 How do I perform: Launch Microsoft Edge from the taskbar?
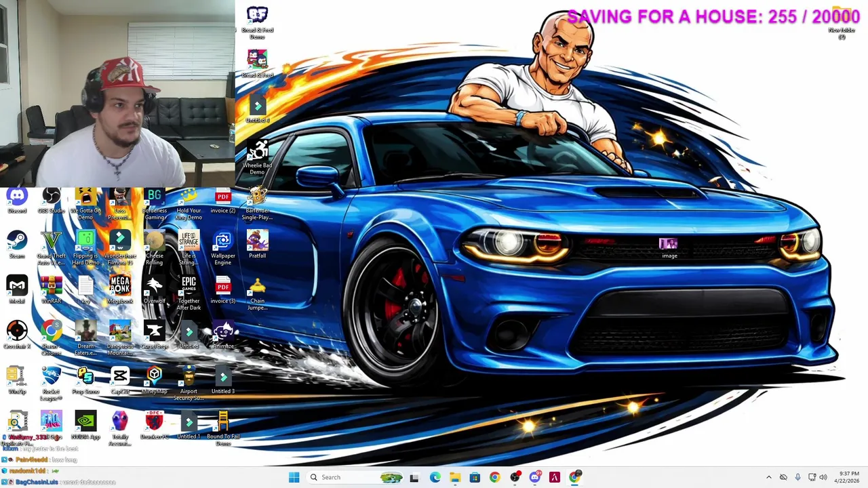point(435,477)
